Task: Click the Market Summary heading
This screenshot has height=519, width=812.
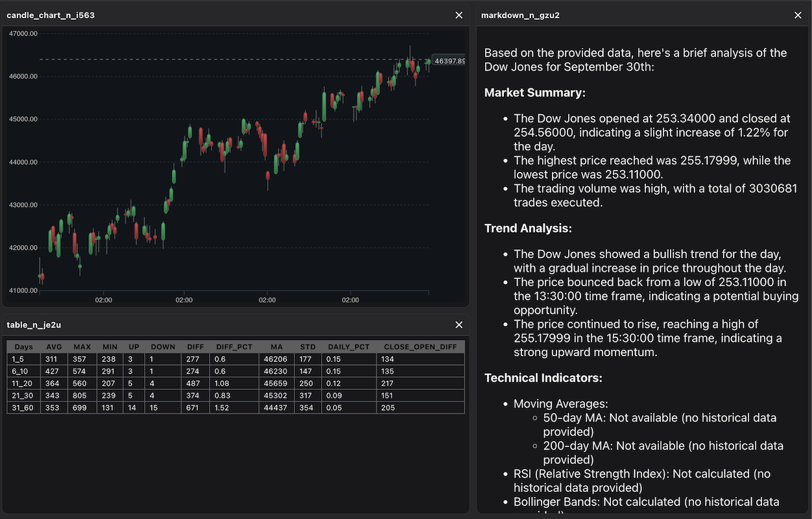Action: [x=534, y=93]
